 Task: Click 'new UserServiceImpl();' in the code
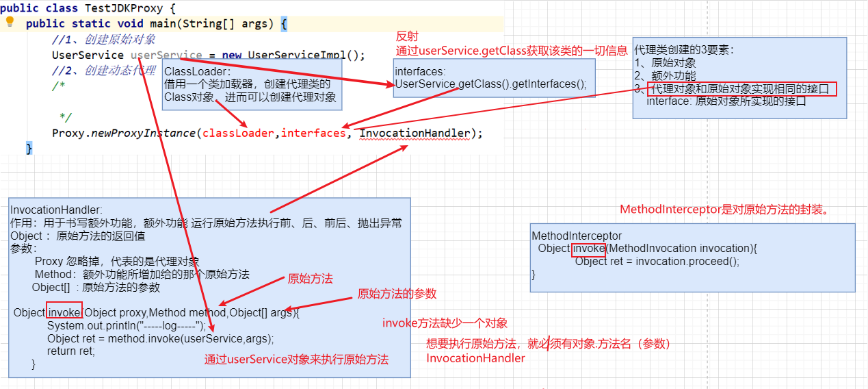click(294, 55)
